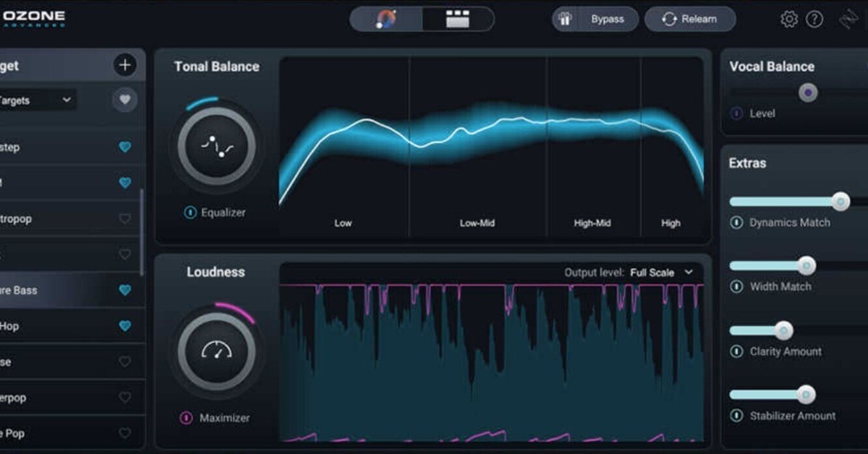
Task: Favorite the target ending in 'erpop'
Action: point(125,398)
